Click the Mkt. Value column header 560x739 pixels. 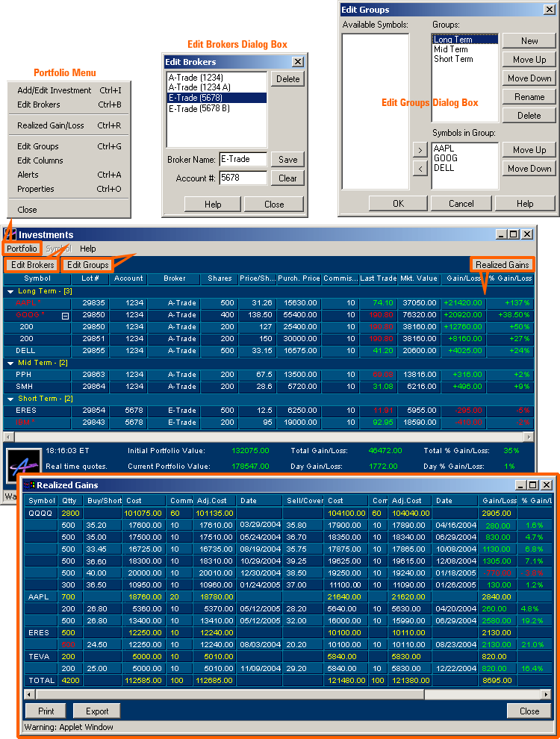click(x=419, y=278)
